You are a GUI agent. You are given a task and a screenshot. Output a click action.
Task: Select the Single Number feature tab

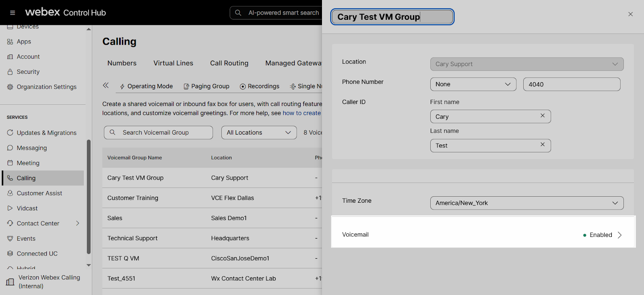point(306,86)
